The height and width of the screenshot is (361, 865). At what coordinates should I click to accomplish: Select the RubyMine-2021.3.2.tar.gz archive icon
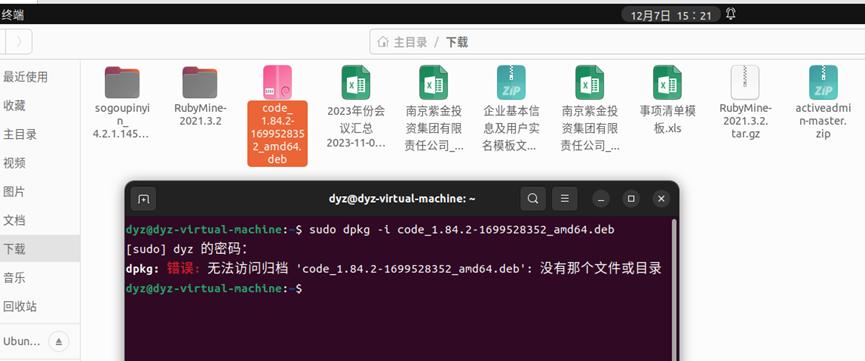tap(745, 82)
